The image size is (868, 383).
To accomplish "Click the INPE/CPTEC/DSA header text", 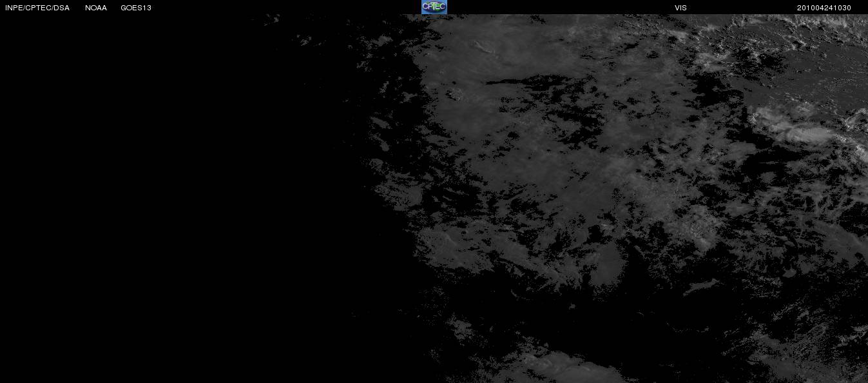I will (x=37, y=8).
